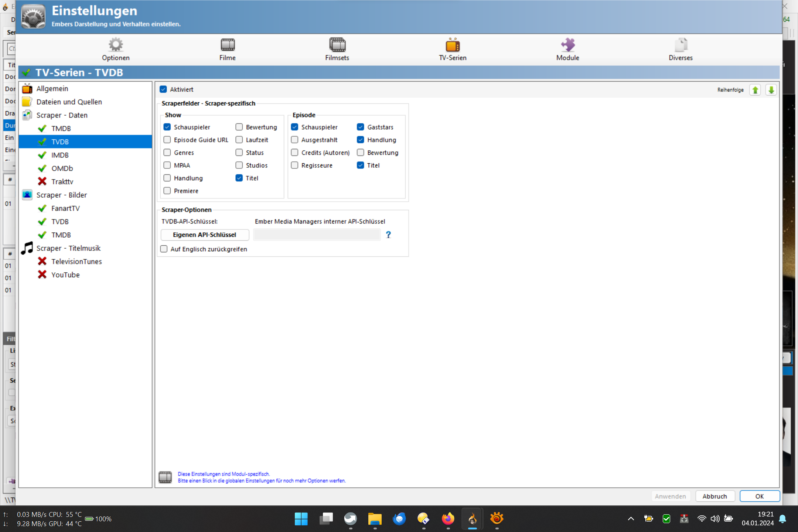Screen dimensions: 798x532
Task: Open Wi-Fi network settings in the tray
Action: (x=702, y=519)
